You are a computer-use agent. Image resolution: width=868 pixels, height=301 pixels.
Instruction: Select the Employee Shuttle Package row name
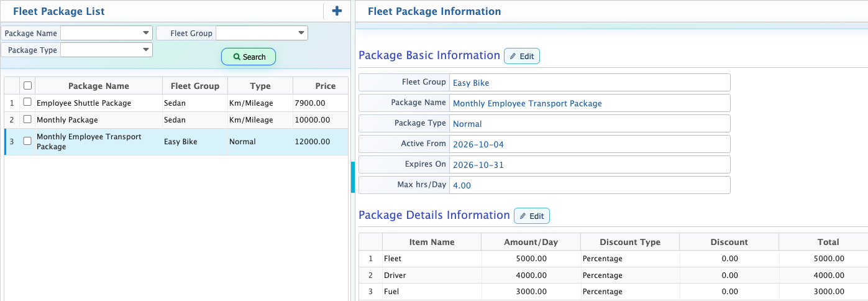(84, 103)
